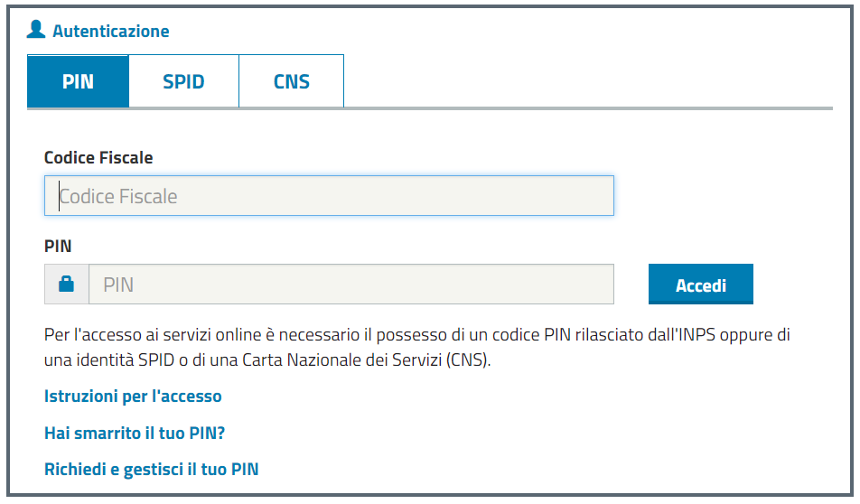
Task: Click the gray PIN placeholder text
Action: click(118, 285)
